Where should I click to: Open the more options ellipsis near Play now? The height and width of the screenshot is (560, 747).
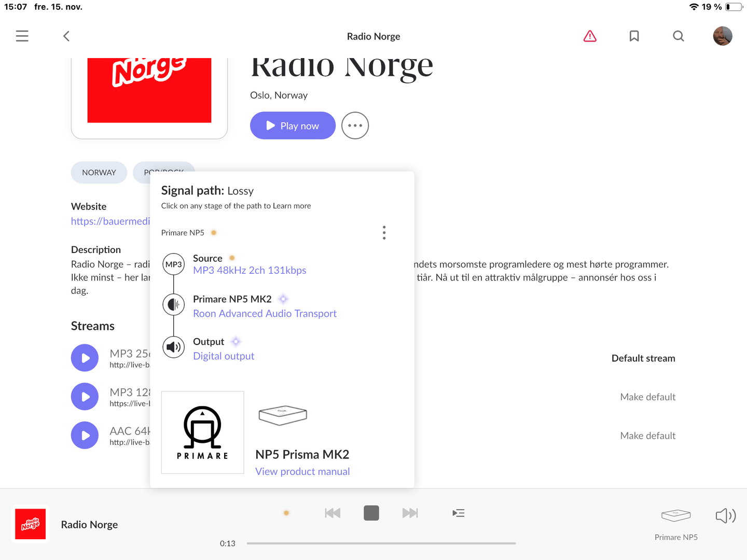click(x=355, y=125)
